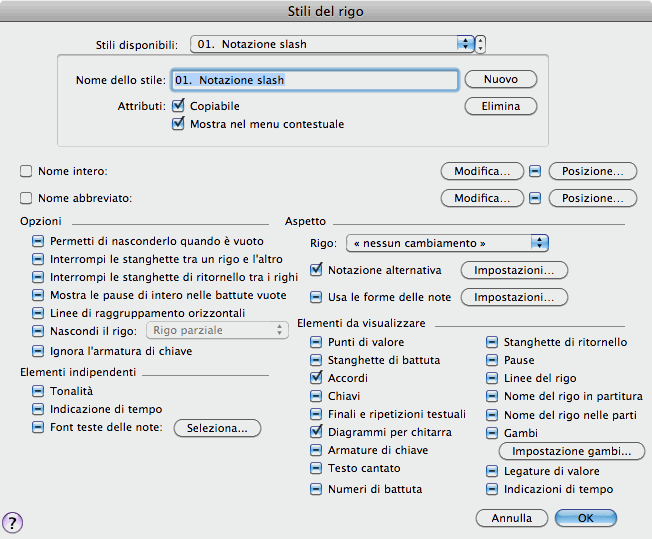Toggle the mixed-state box next to Nome intero Posizione
The image size is (652, 539).
(535, 171)
